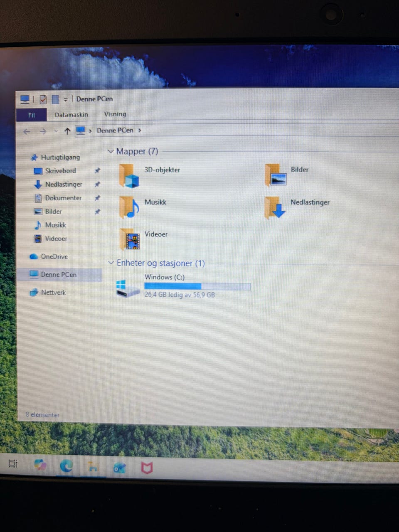Click the Denne PCen address bar breadcrumb
The height and width of the screenshot is (532, 399).
pyautogui.click(x=115, y=131)
